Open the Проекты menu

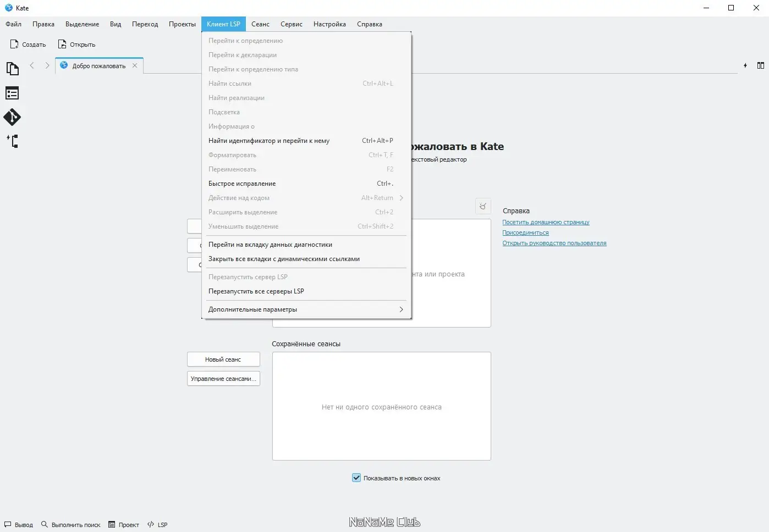[x=183, y=24]
